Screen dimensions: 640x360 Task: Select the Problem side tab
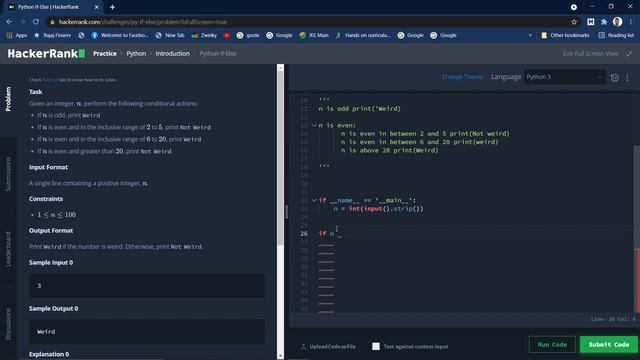point(8,99)
